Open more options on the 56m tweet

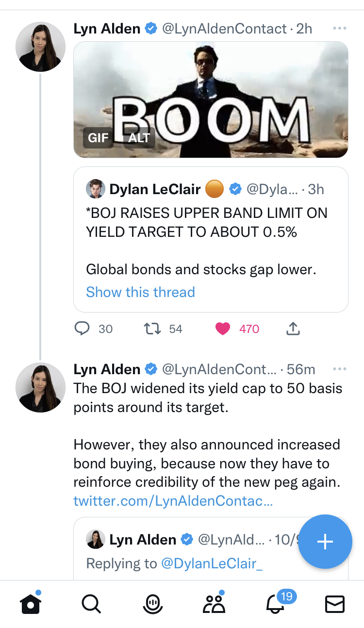340,369
